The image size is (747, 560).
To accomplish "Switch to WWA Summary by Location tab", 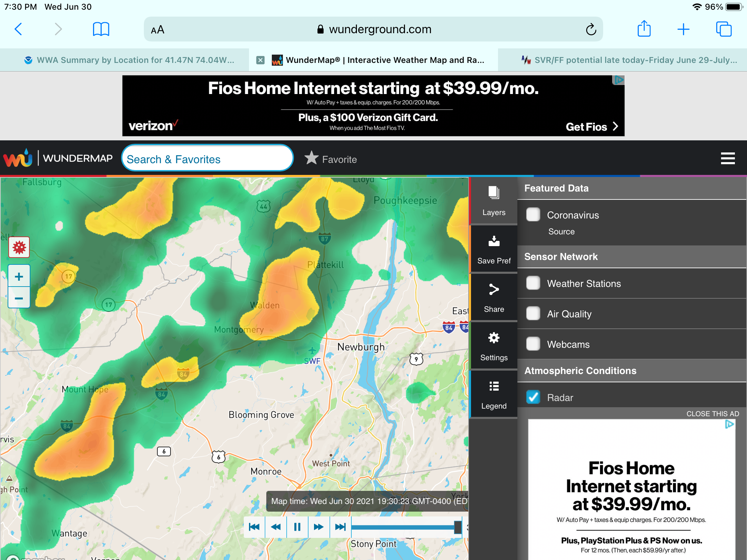I will [x=124, y=60].
